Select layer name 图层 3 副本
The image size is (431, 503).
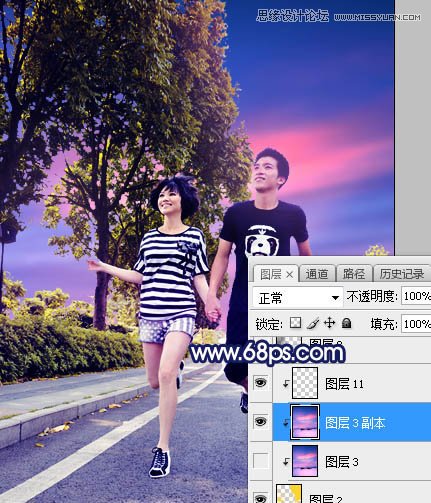(355, 423)
